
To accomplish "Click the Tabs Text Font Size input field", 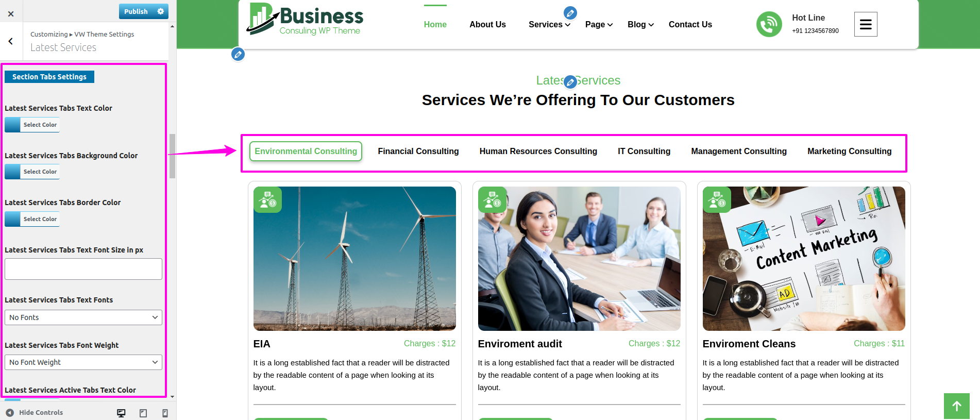I will (x=83, y=269).
